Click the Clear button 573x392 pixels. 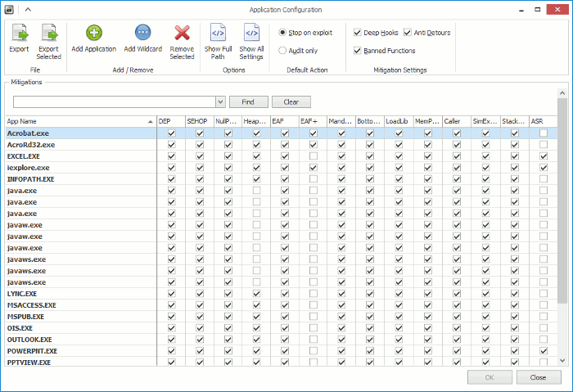[291, 102]
